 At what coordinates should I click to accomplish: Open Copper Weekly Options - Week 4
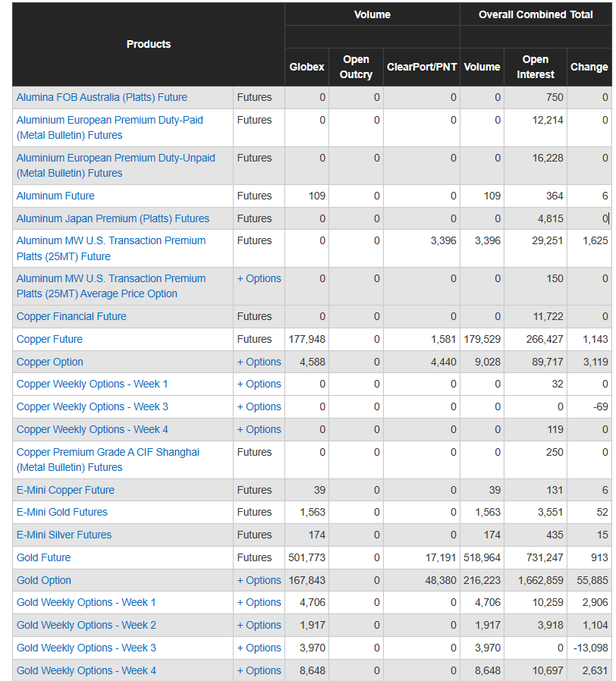tap(92, 429)
